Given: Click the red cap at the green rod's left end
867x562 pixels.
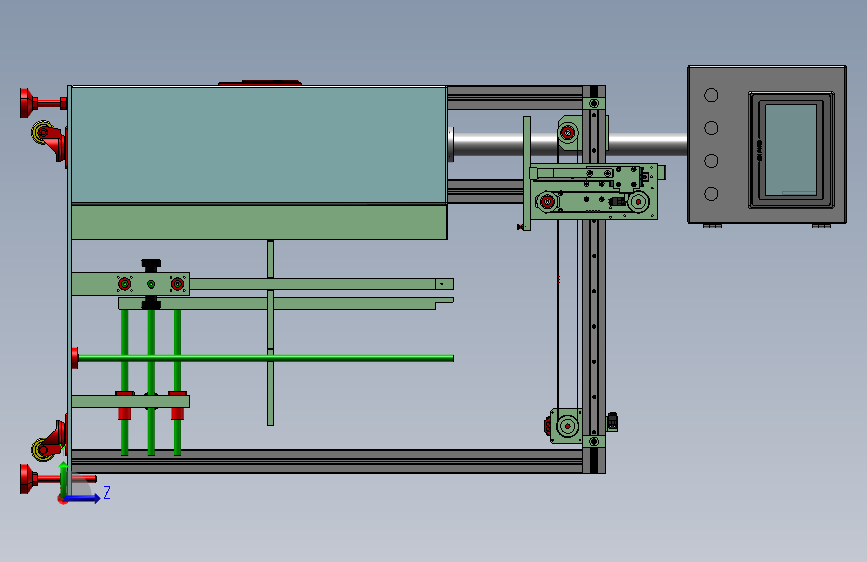Looking at the screenshot, I should click(75, 358).
